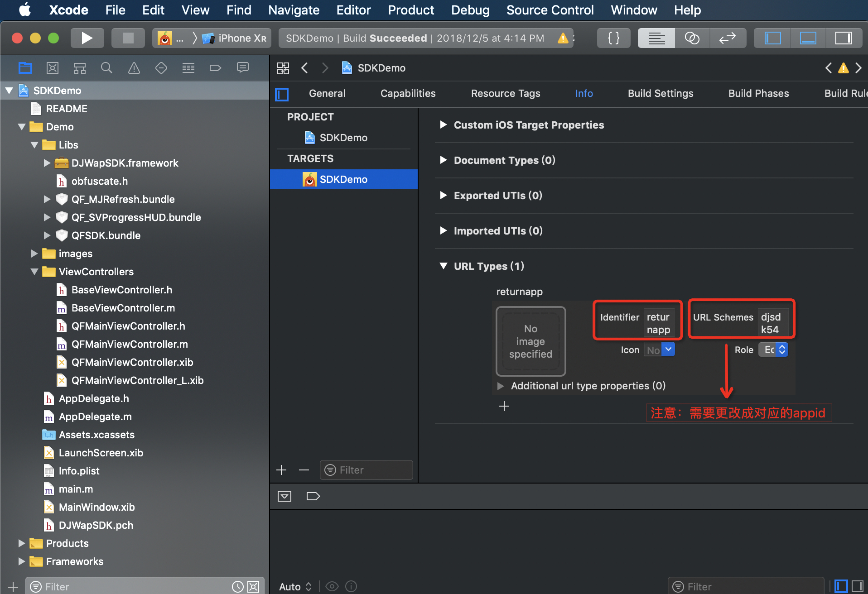Click the No image specified icon well
The image size is (868, 594).
point(530,341)
